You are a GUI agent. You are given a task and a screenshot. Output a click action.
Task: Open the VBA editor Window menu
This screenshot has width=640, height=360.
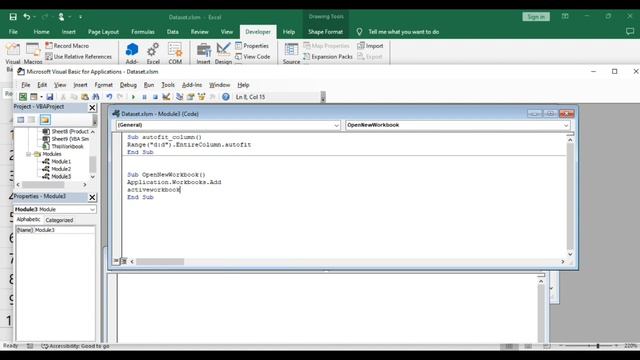point(220,85)
